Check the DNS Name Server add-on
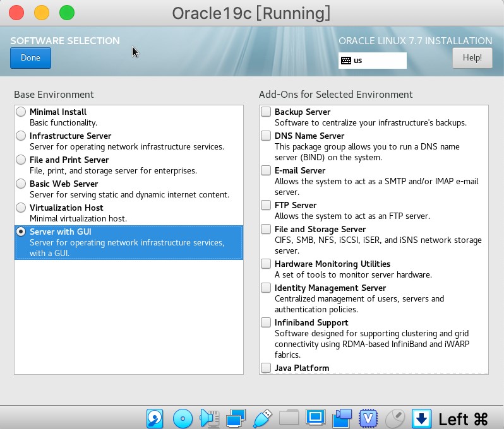504x429 pixels. 266,136
